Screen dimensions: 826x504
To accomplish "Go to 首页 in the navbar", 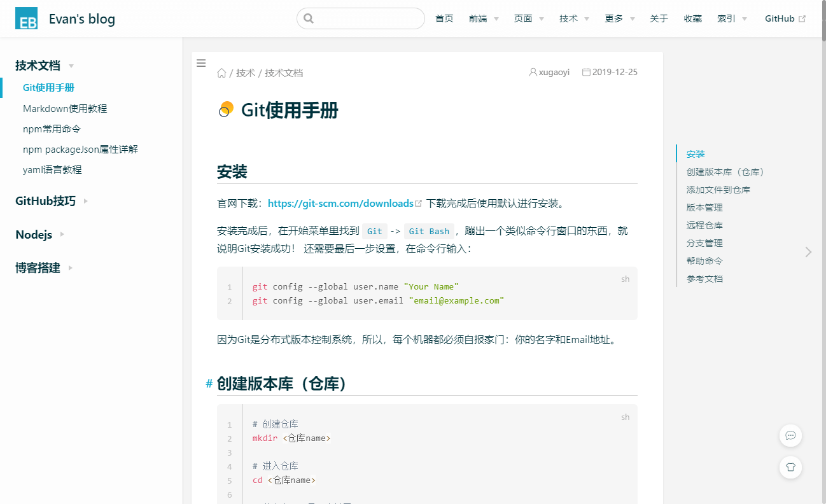I will (444, 18).
